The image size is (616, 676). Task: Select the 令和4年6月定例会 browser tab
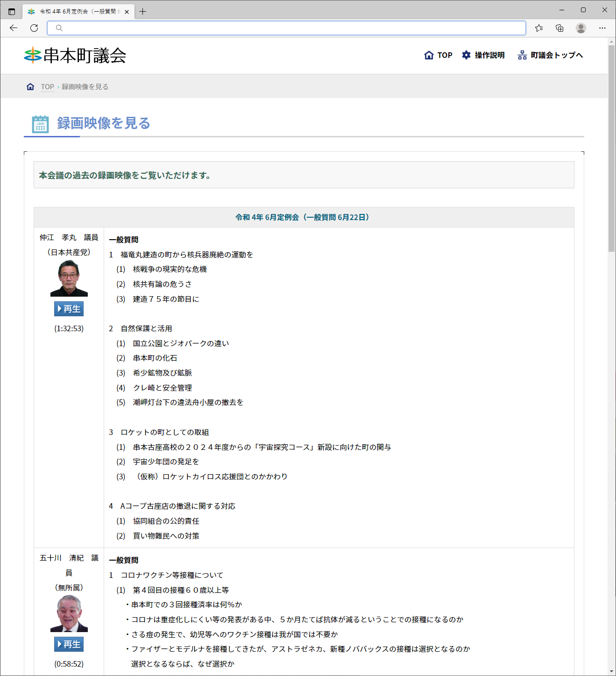[x=78, y=12]
